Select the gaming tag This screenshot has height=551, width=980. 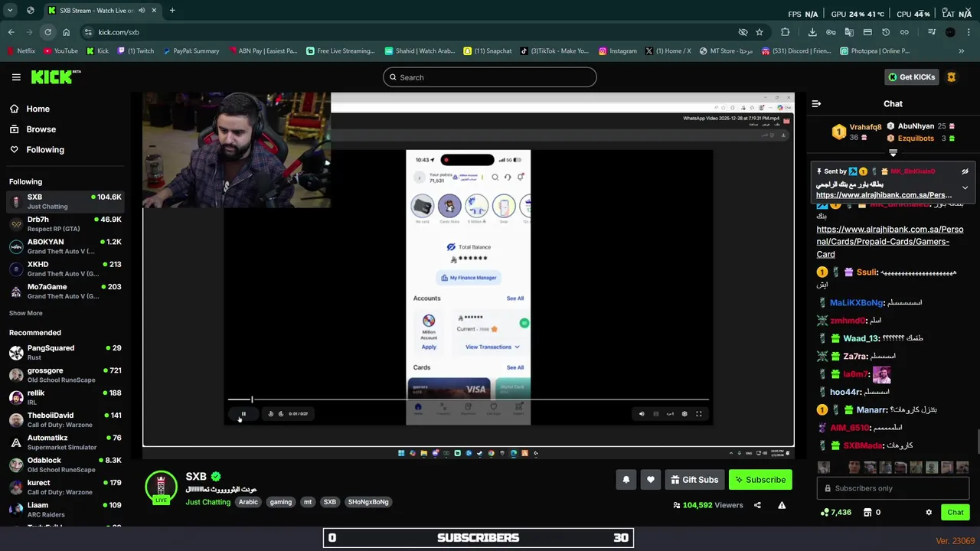[x=280, y=502]
